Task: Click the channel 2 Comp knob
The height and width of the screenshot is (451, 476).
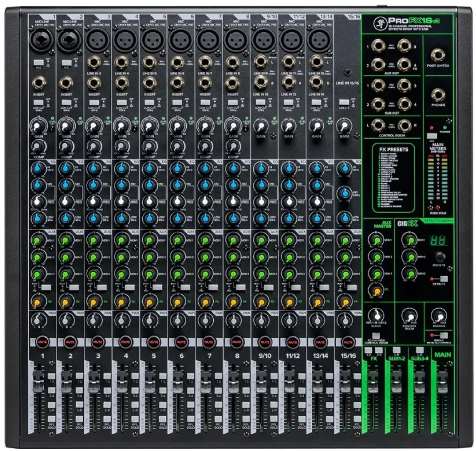Action: (x=66, y=146)
